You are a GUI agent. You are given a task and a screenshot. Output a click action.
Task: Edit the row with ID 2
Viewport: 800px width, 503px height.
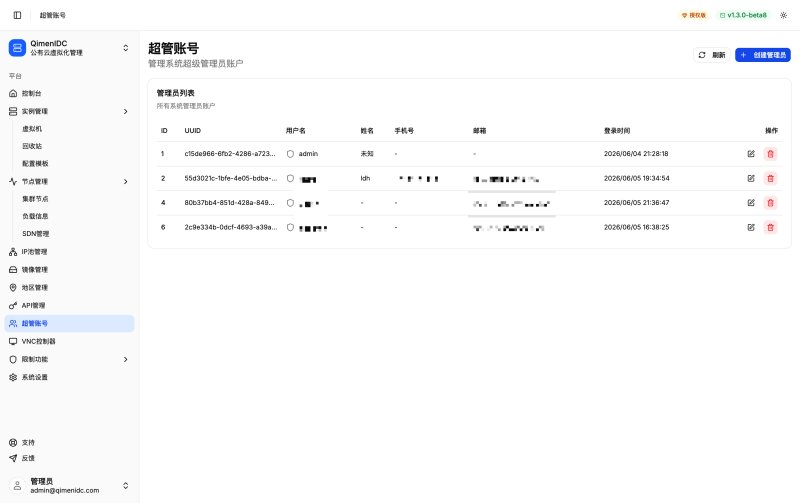click(x=751, y=179)
